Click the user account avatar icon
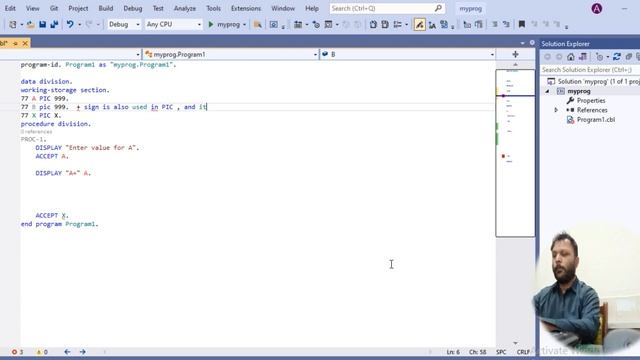The image size is (640, 360). [x=597, y=9]
